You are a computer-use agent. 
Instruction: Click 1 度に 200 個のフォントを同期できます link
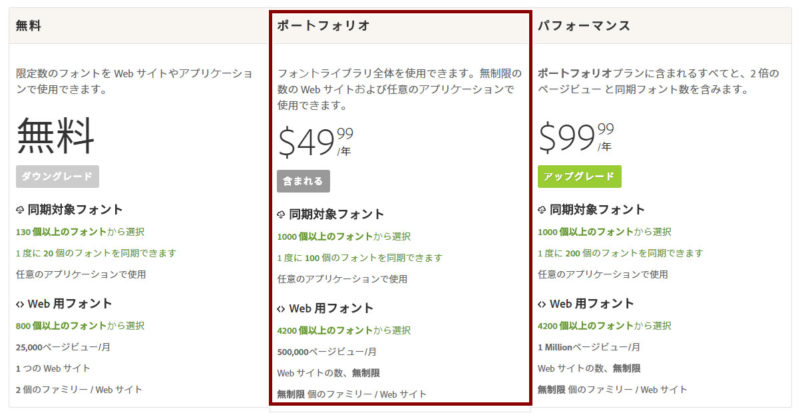coord(620,253)
